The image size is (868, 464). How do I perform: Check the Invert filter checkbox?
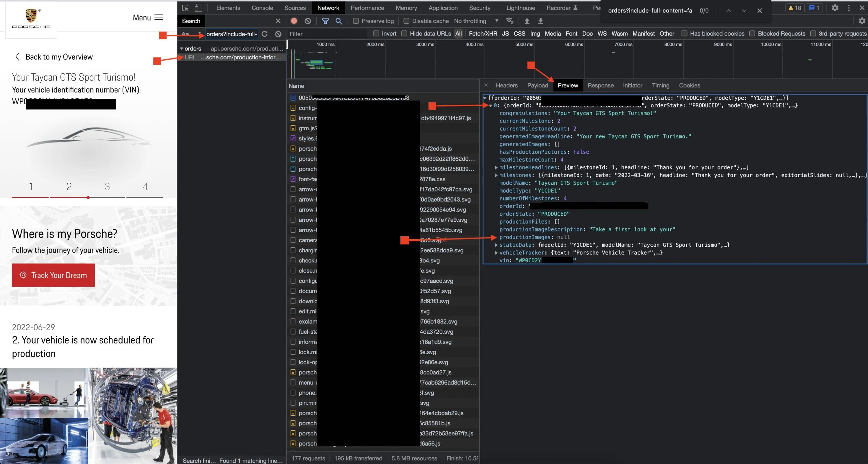pyautogui.click(x=376, y=33)
